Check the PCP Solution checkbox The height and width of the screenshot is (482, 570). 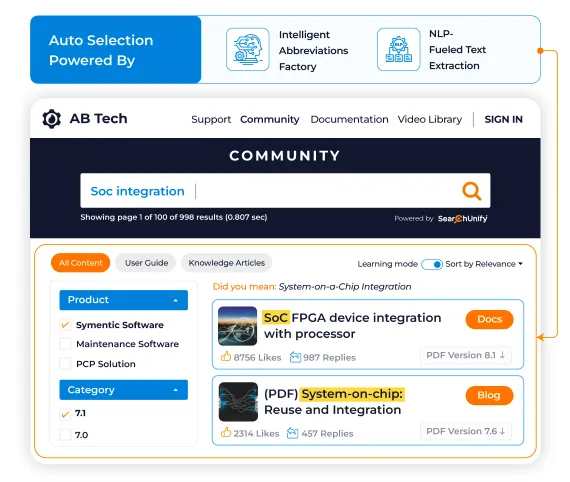point(65,363)
